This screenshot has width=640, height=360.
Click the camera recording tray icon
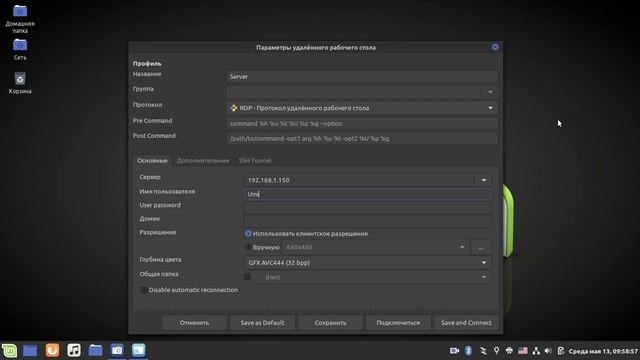[454, 351]
